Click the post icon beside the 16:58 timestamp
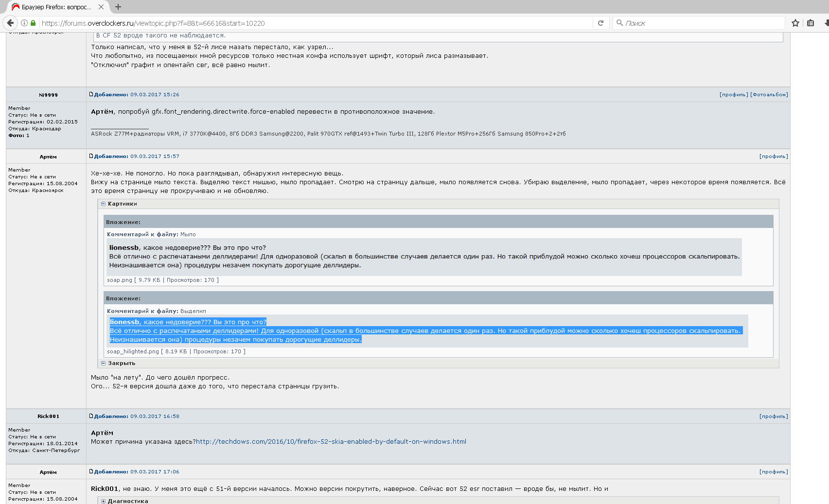The width and height of the screenshot is (829, 504). pyautogui.click(x=91, y=416)
